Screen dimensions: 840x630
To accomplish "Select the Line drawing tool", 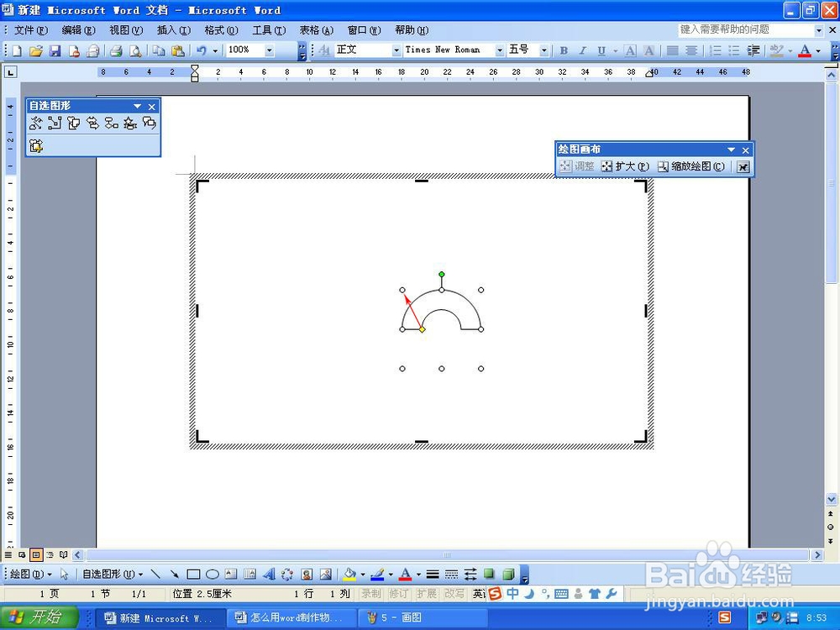I will (x=155, y=575).
